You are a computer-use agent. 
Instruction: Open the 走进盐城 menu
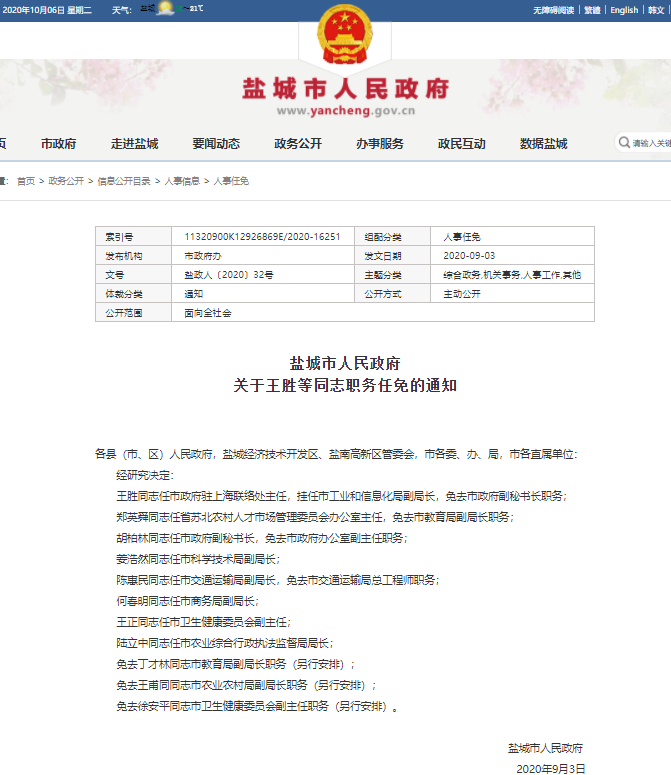(x=134, y=144)
